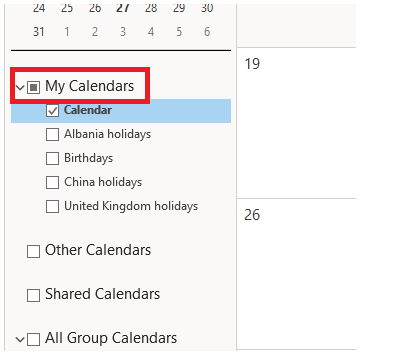Show the China holidays calendar
Viewport: 396px width, 363px height.
52,183
